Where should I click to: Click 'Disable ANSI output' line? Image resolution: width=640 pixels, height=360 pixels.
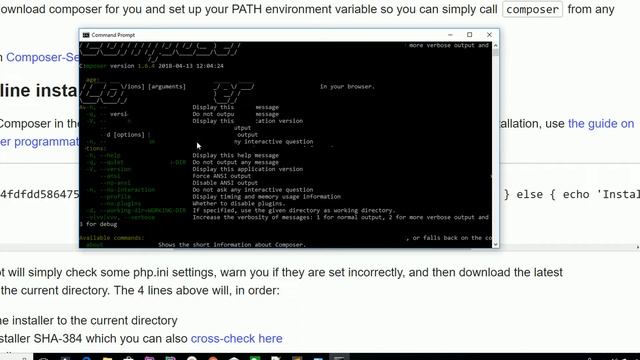tap(225, 183)
